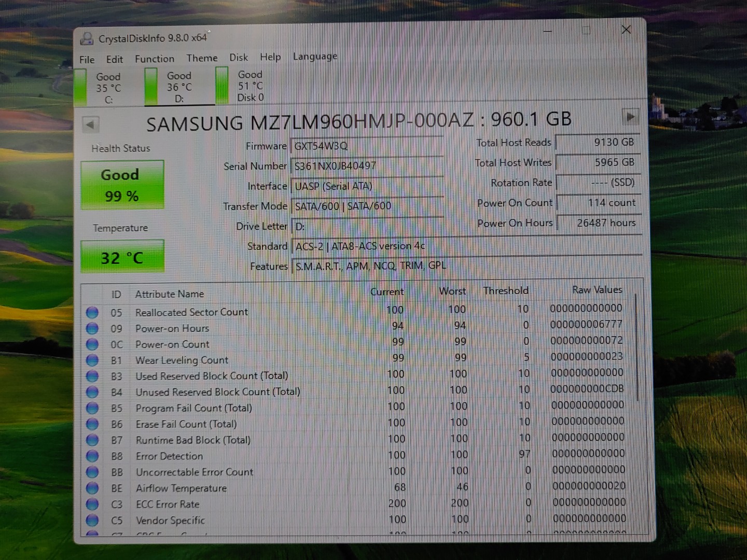Click status icon of Program Fail Count

[x=92, y=408]
